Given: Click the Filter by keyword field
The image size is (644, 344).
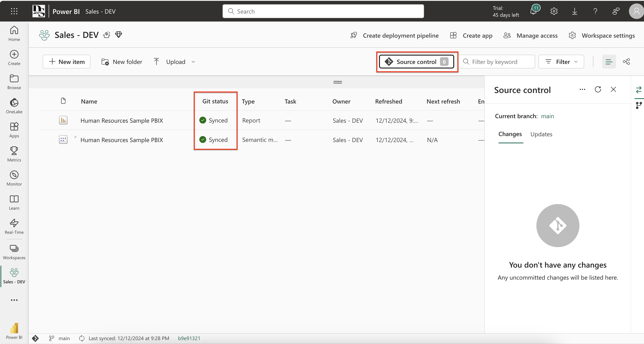Looking at the screenshot, I should pyautogui.click(x=497, y=62).
